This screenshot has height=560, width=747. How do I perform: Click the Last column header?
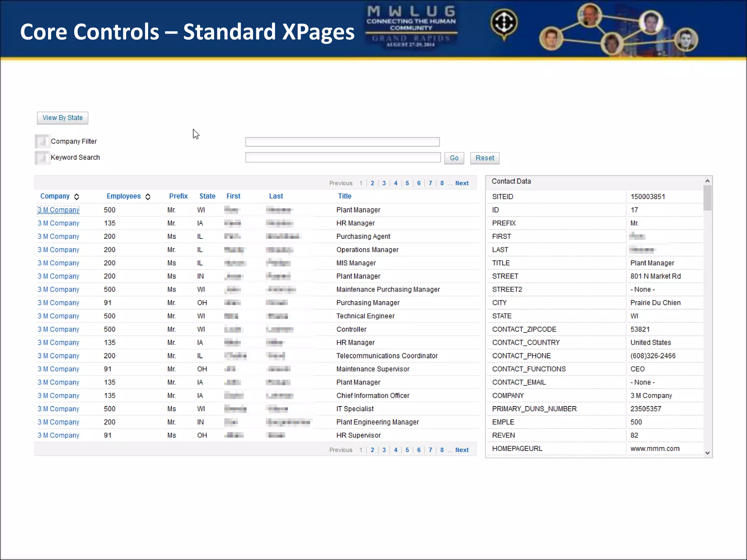click(x=276, y=196)
